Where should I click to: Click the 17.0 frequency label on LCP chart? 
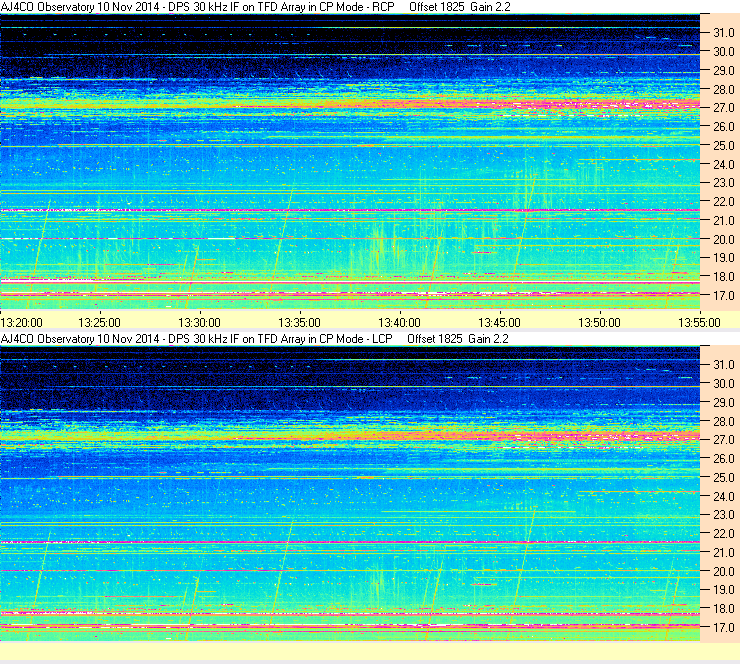click(724, 628)
